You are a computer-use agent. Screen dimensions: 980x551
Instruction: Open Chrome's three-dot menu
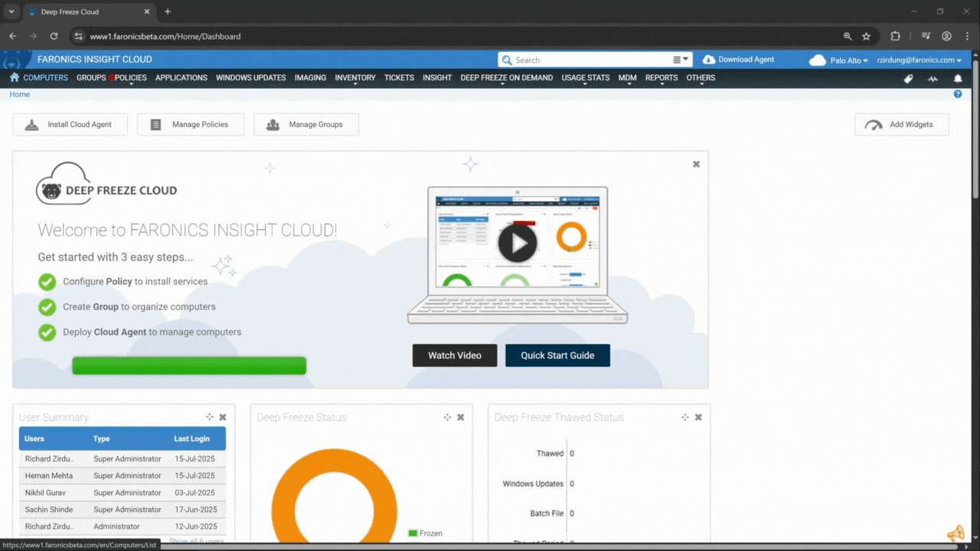[967, 36]
